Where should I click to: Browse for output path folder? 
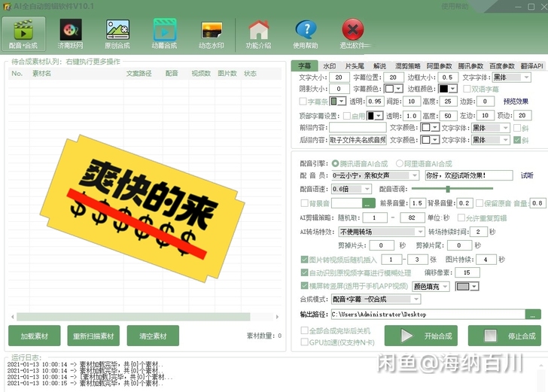coord(533,315)
